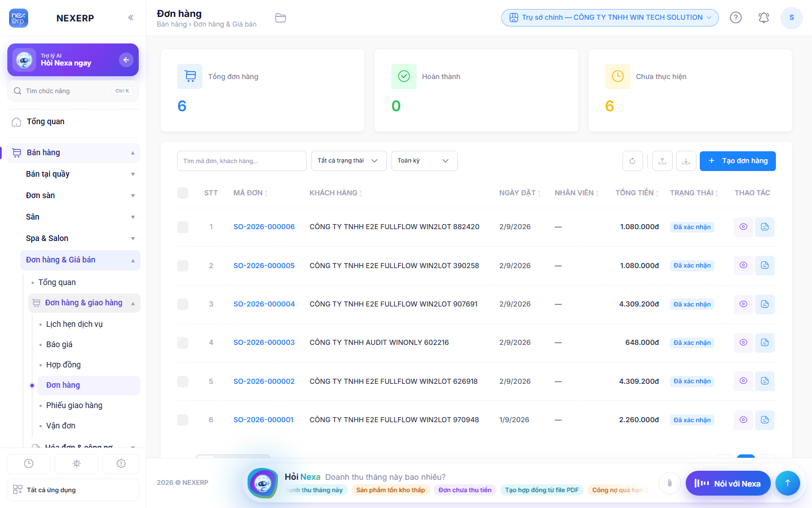Screen dimensions: 812x508
Task: Click suggestion chip 'Tạo hợp đồng từ file PDF'
Action: click(542, 490)
